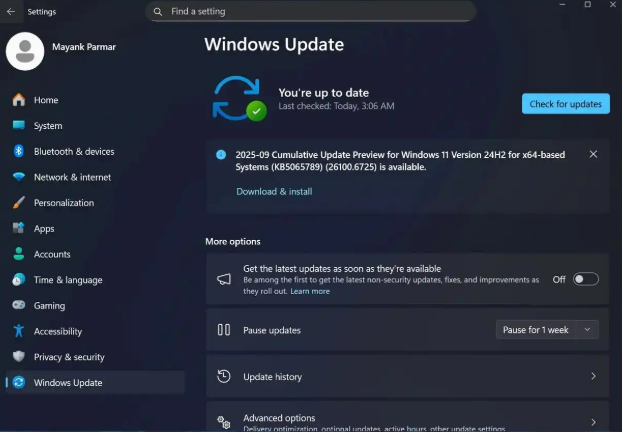Image resolution: width=622 pixels, height=432 pixels.
Task: Click the back arrow in Settings
Action: 11,12
